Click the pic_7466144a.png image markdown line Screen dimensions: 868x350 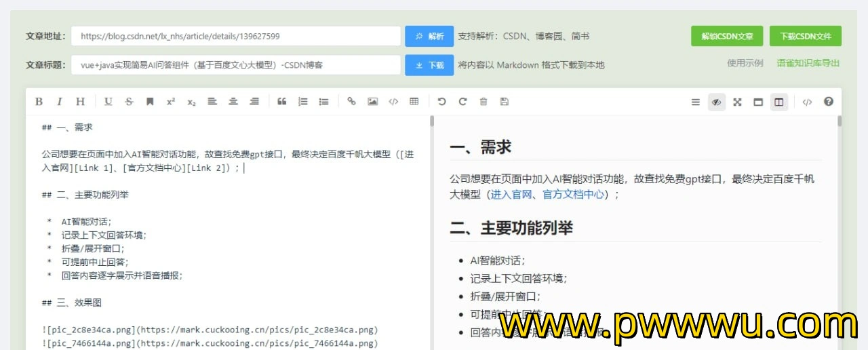click(x=210, y=344)
